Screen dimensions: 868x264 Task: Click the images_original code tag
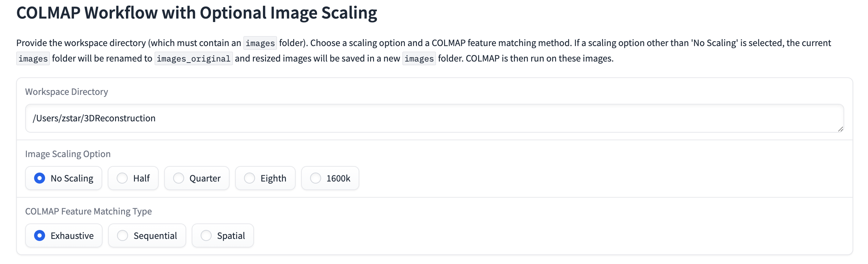tap(193, 59)
